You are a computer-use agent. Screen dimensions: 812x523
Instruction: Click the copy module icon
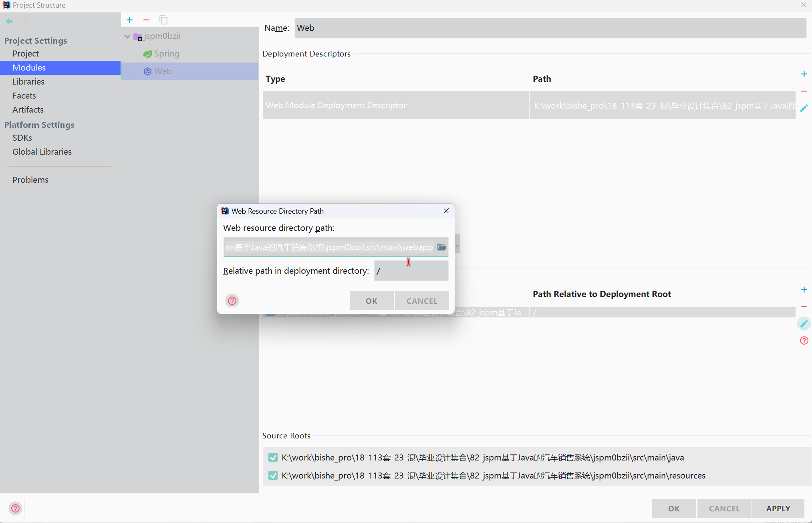pos(163,20)
